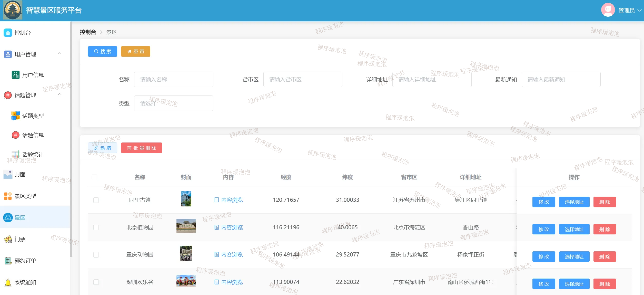Click the platform logo icon
The image size is (644, 295).
[x=13, y=10]
